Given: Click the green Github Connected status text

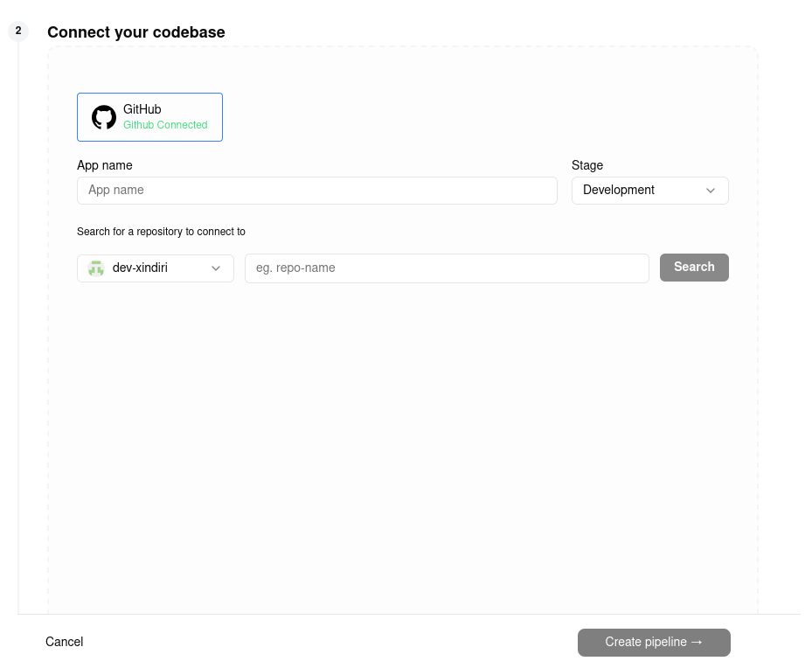Looking at the screenshot, I should click(165, 125).
